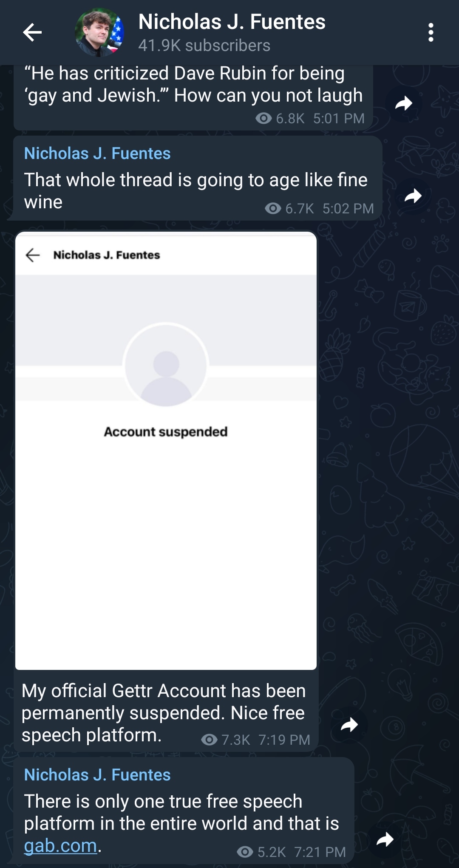Forward the fine wine message
This screenshot has height=868, width=459.
413,196
